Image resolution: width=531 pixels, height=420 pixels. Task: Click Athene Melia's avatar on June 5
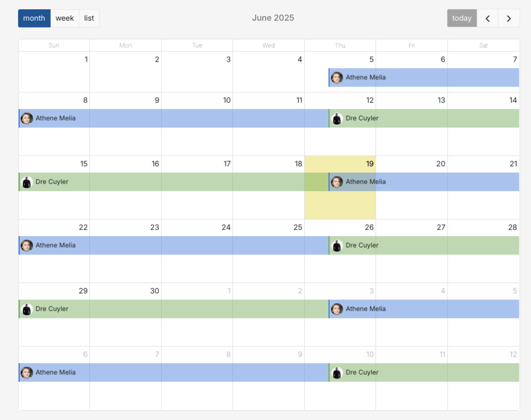click(337, 78)
